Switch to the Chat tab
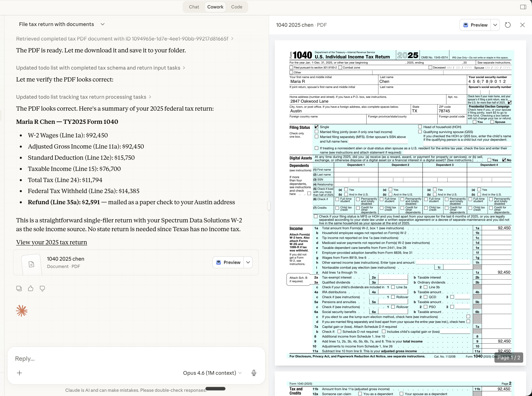This screenshot has height=396, width=532. pyautogui.click(x=194, y=7)
